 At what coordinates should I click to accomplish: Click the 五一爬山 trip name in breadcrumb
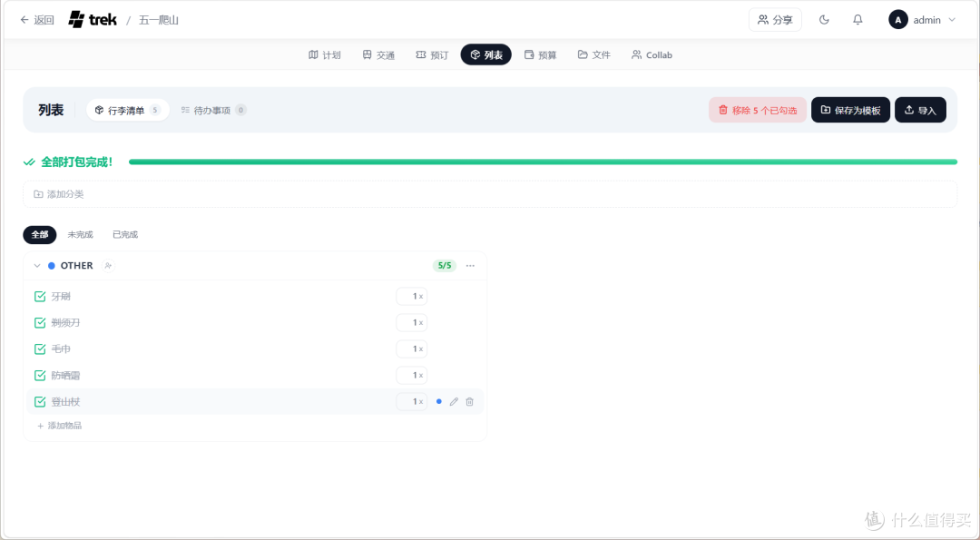click(x=159, y=20)
